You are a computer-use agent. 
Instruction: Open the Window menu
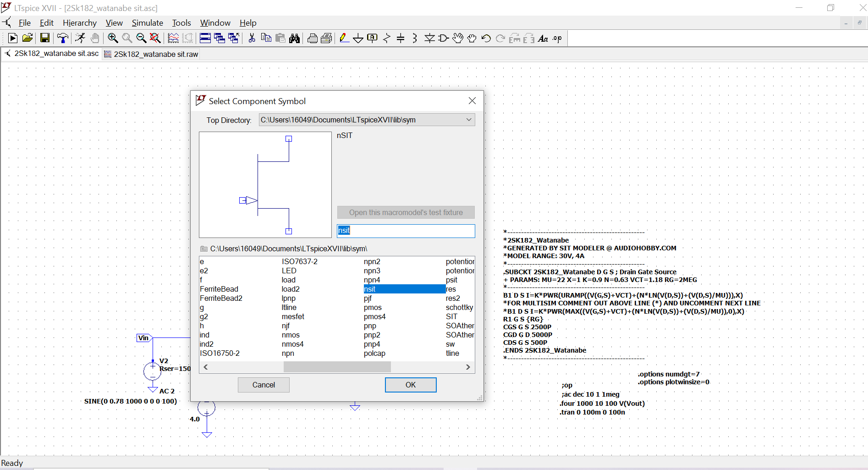[215, 23]
